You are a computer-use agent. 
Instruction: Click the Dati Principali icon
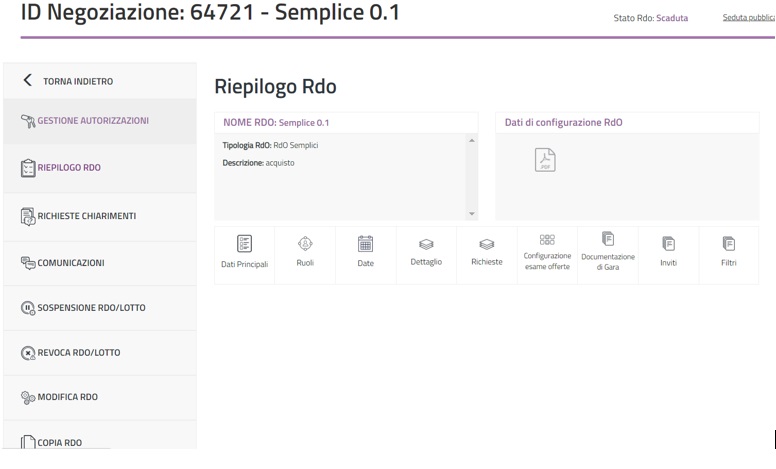click(244, 243)
